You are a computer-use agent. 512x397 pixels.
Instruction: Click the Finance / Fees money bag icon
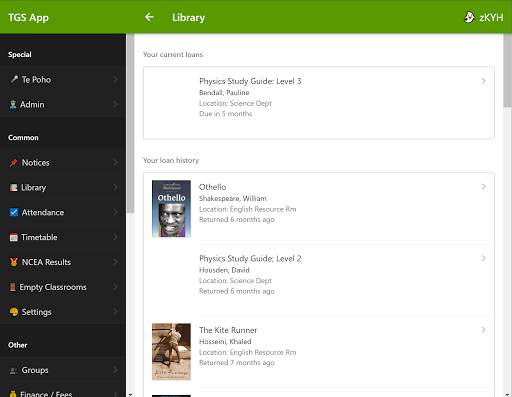13,394
